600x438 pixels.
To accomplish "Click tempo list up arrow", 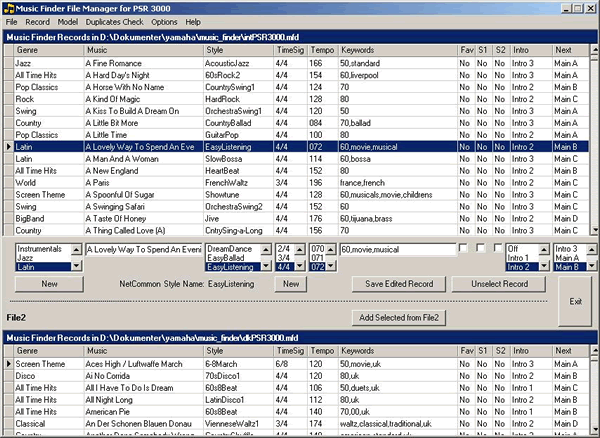I will pos(331,250).
